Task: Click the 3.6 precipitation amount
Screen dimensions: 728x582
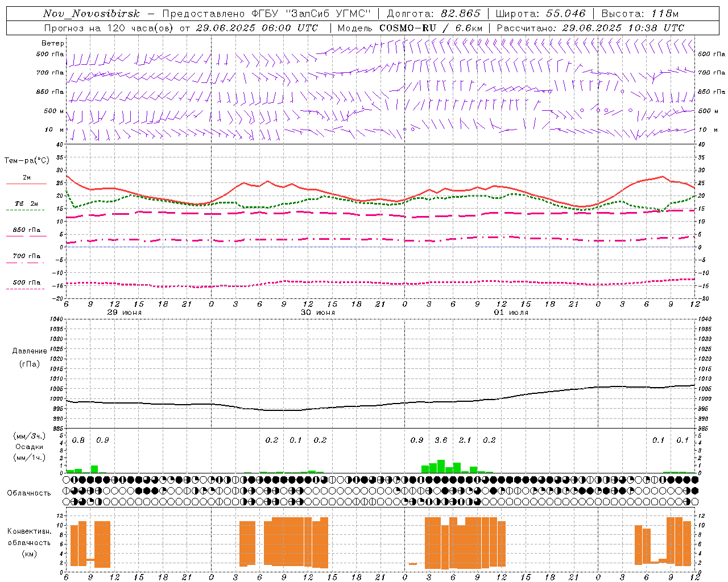Action: pyautogui.click(x=441, y=440)
